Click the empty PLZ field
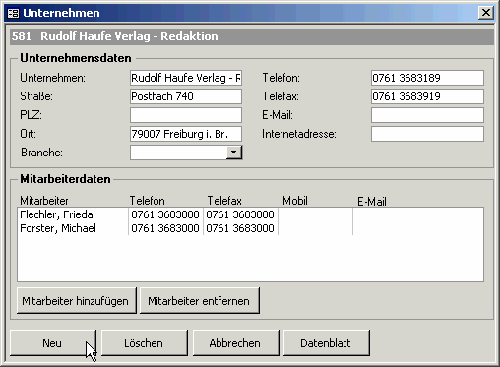This screenshot has height=367, width=500. click(186, 115)
